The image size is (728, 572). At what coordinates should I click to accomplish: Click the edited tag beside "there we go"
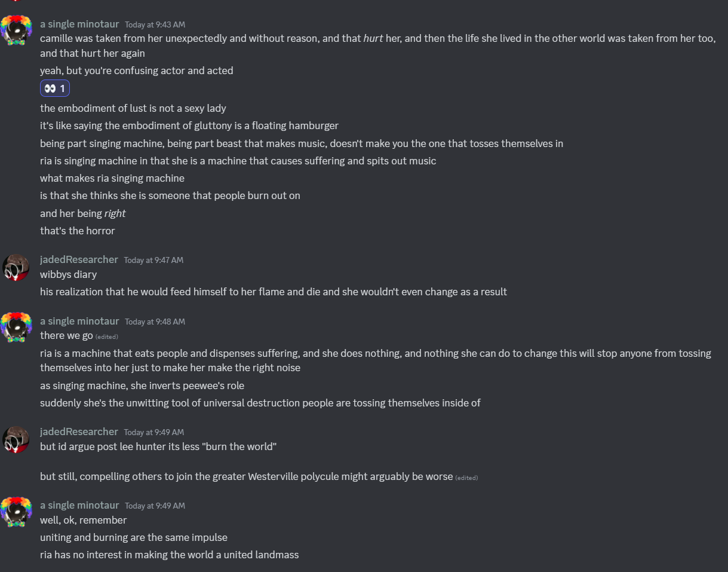pos(106,337)
